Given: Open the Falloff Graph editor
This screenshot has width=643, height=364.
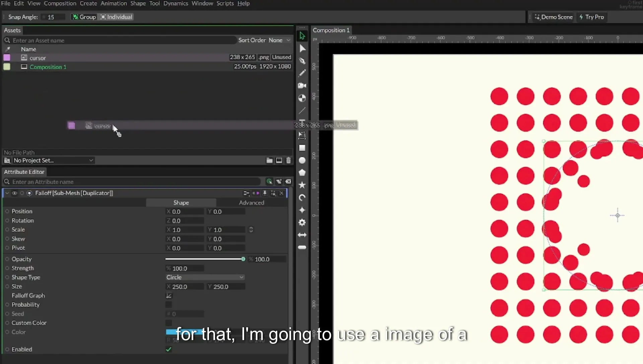Looking at the screenshot, I should 169,295.
